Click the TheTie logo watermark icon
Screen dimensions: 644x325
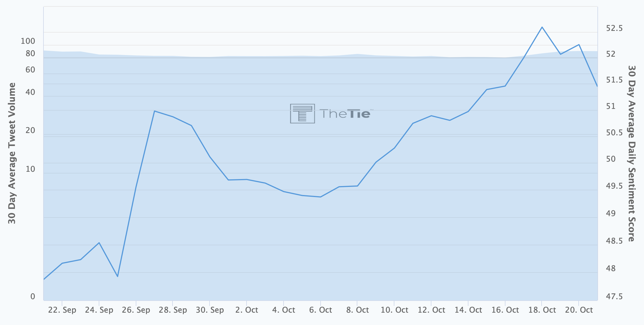pyautogui.click(x=302, y=113)
